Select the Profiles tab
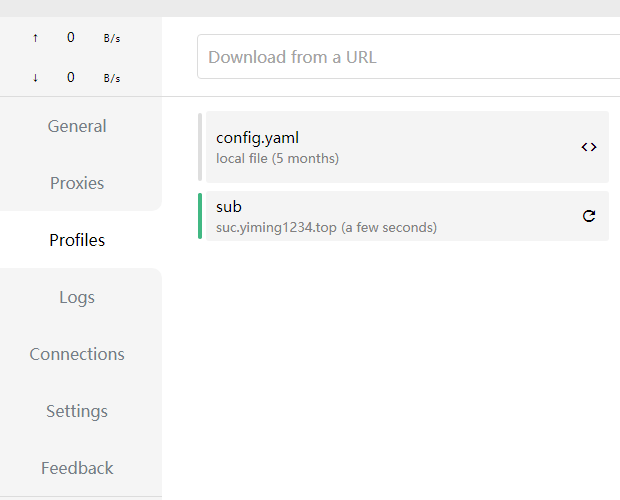Image resolution: width=620 pixels, height=500 pixels. coord(77,240)
